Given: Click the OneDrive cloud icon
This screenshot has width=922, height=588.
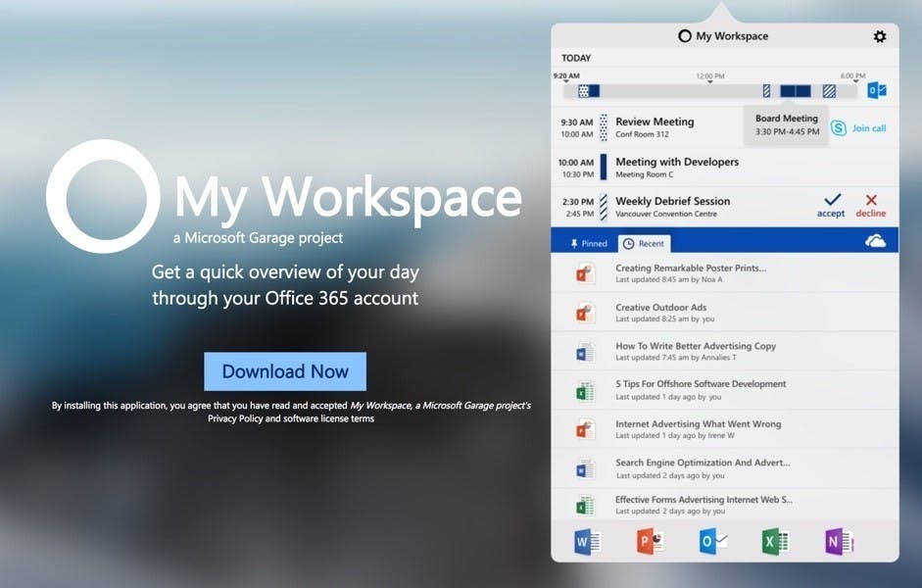Looking at the screenshot, I should click(x=877, y=240).
